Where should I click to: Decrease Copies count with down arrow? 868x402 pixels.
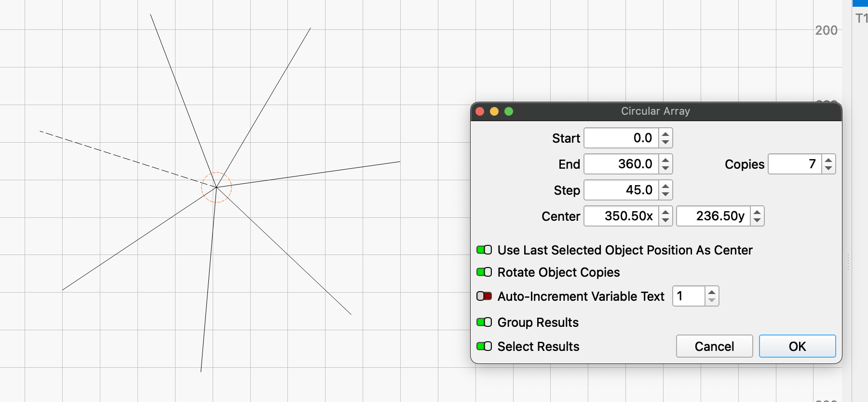coord(828,168)
